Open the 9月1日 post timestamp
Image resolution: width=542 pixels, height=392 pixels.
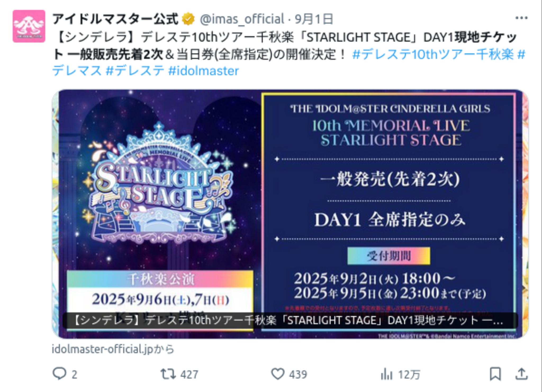(314, 19)
